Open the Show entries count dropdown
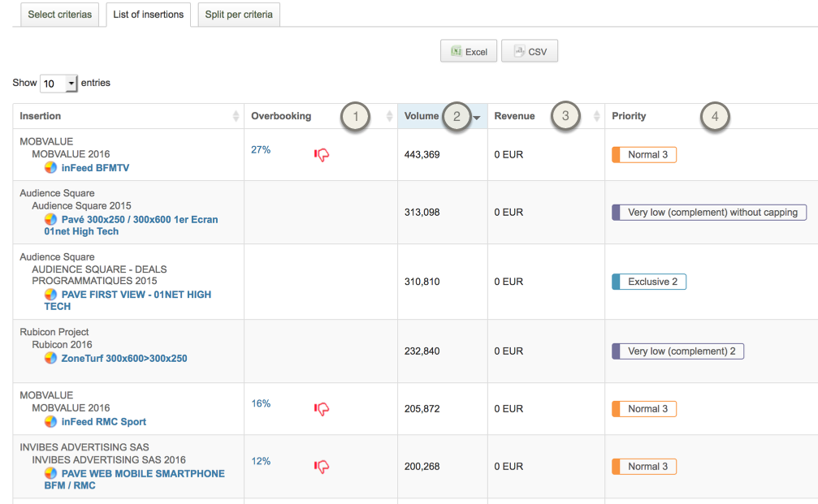The image size is (818, 504). (58, 84)
